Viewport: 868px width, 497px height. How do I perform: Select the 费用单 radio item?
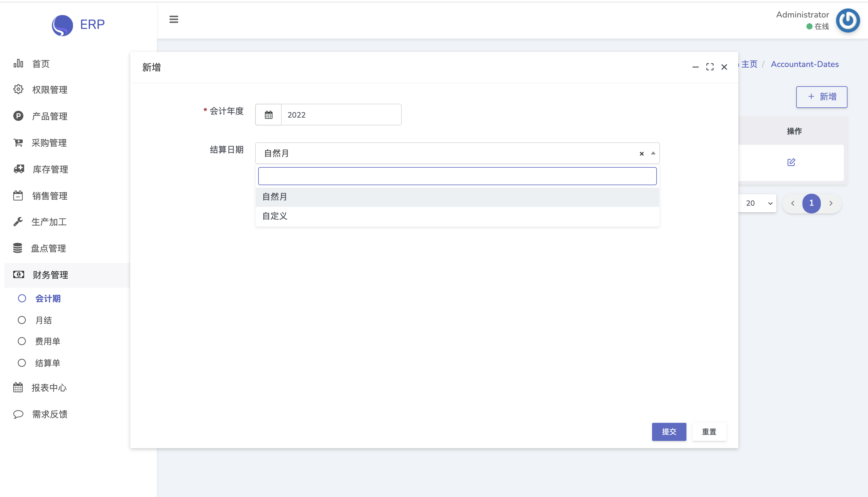22,341
